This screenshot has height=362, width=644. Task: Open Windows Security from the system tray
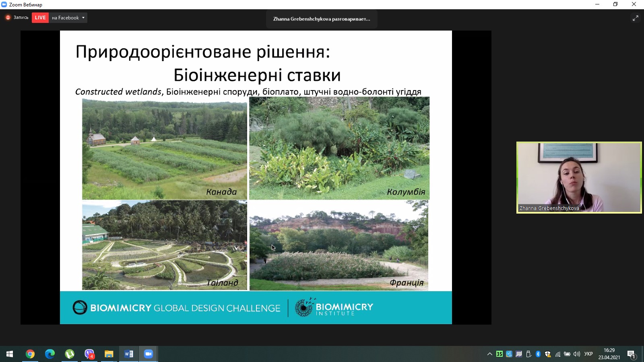(x=549, y=354)
